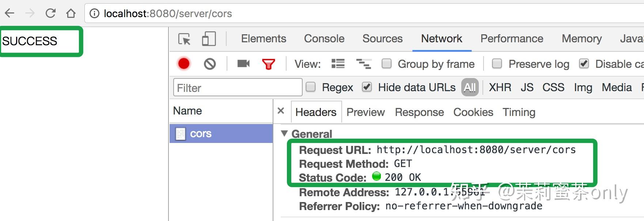Filter requests by CSS type
This screenshot has height=221, width=644.
(x=553, y=88)
